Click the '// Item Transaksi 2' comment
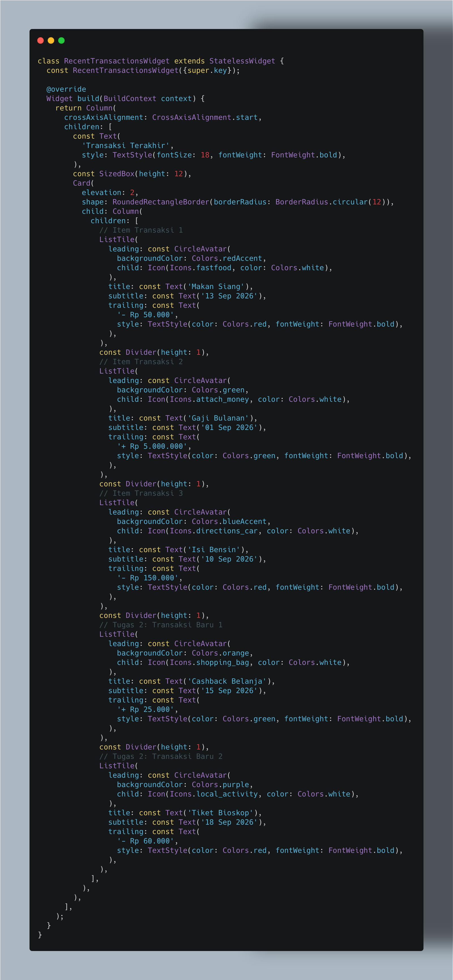 click(141, 362)
